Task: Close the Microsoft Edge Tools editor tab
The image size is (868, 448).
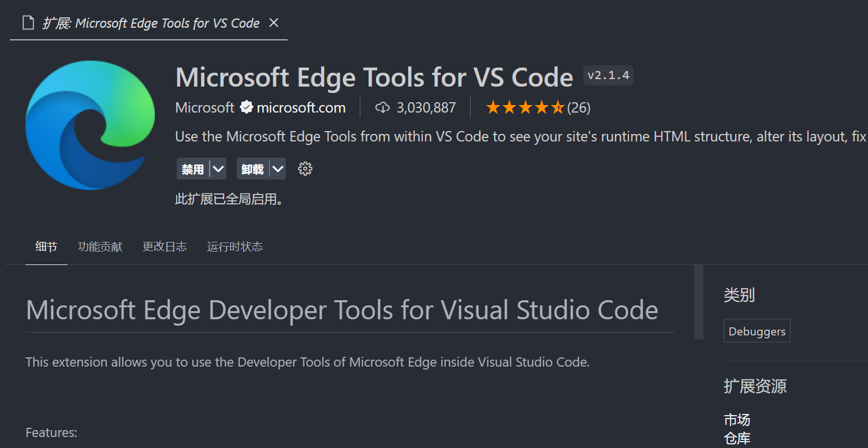Action: pos(274,23)
